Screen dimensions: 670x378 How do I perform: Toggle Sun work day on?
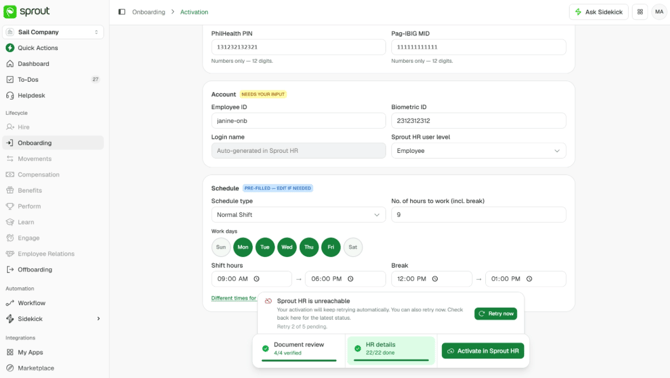(221, 247)
